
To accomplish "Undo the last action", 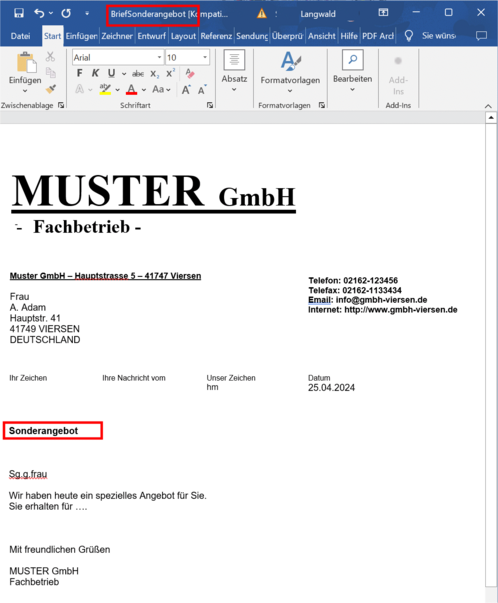I will click(39, 13).
